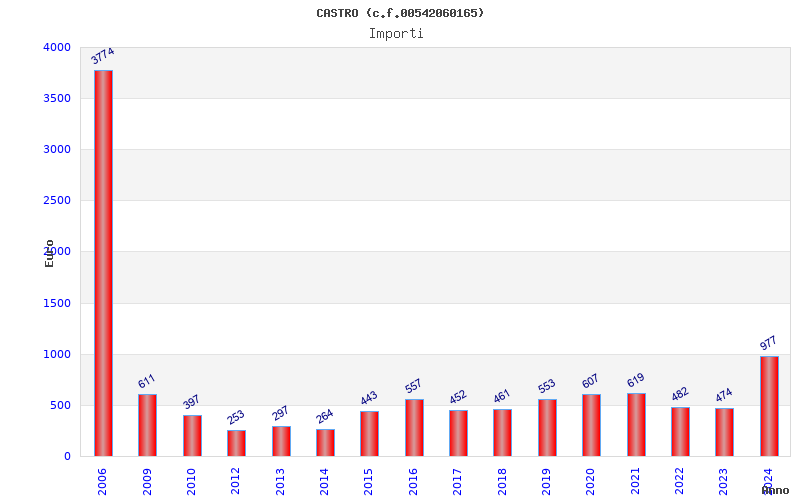Click the 2023 x-axis year label
The image size is (800, 500).
[723, 482]
